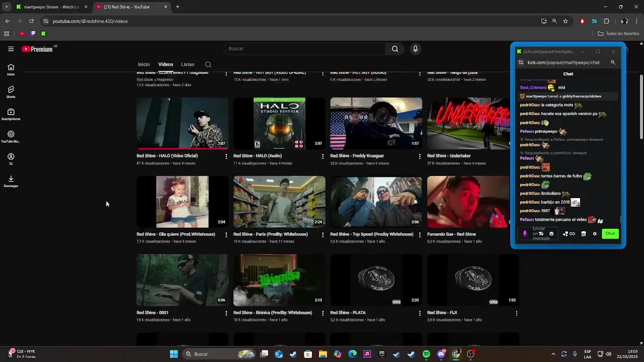Image resolution: width=644 pixels, height=362 pixels.
Task: Open Shorts in YouTube sidebar
Action: tap(11, 92)
